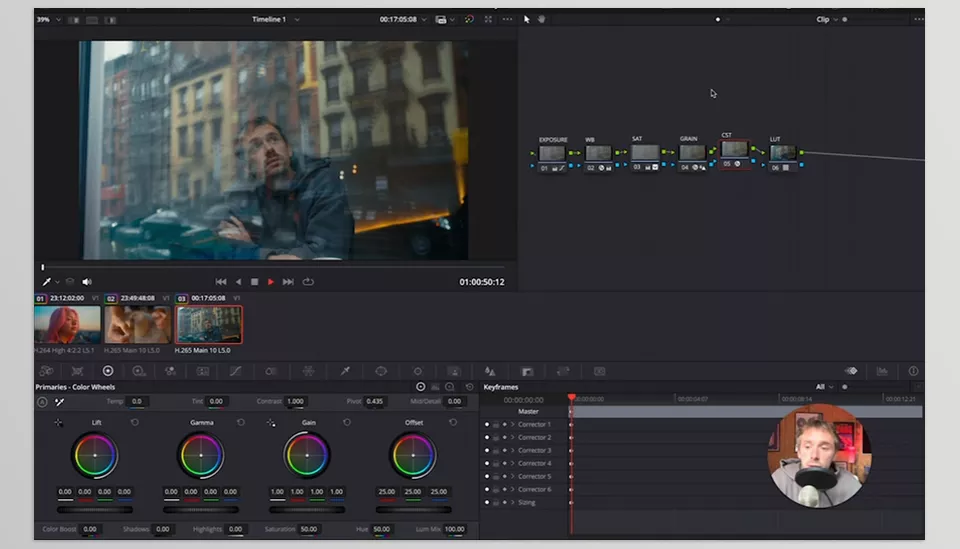Open the Color Match palette icon

(x=77, y=371)
